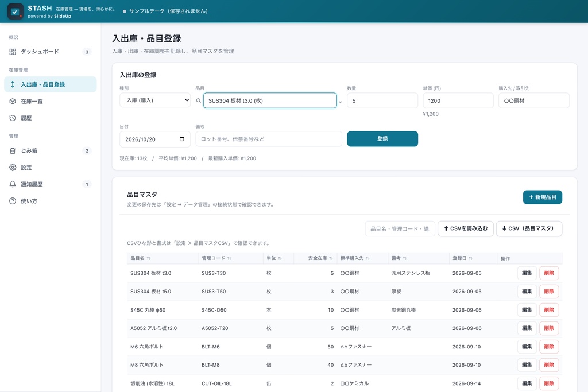Click the CSVを読み込む import button
This screenshot has width=588, height=392.
[465, 228]
